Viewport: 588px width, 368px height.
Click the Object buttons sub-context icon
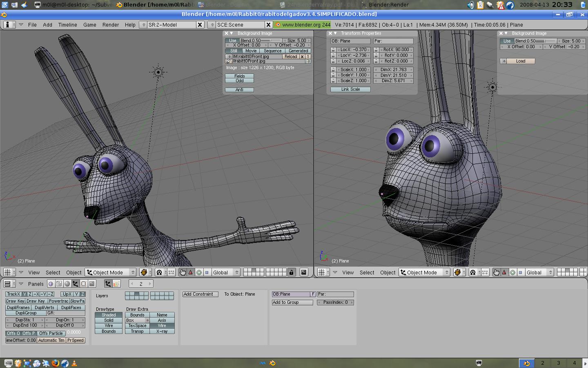[108, 284]
